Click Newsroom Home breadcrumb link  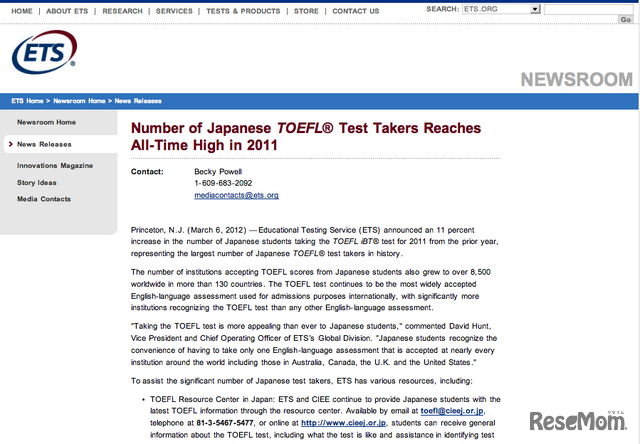coord(81,101)
